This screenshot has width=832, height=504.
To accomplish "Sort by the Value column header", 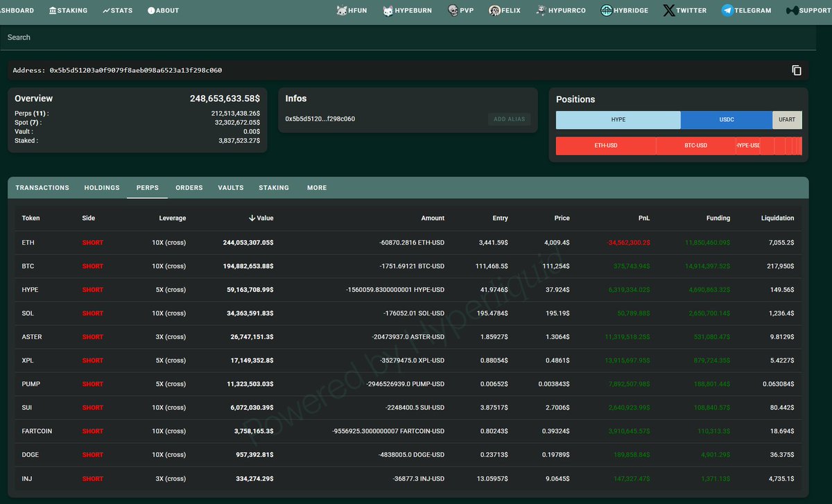I will pos(261,218).
